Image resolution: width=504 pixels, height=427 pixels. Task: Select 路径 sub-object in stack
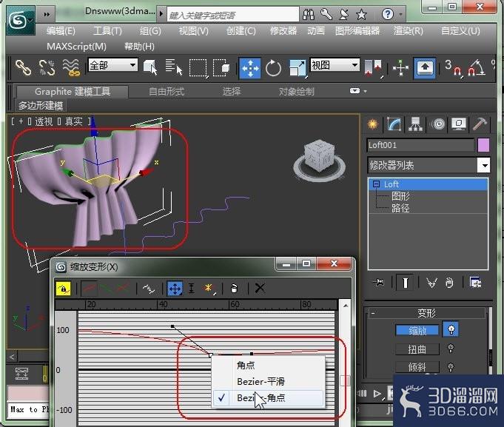pyautogui.click(x=400, y=208)
